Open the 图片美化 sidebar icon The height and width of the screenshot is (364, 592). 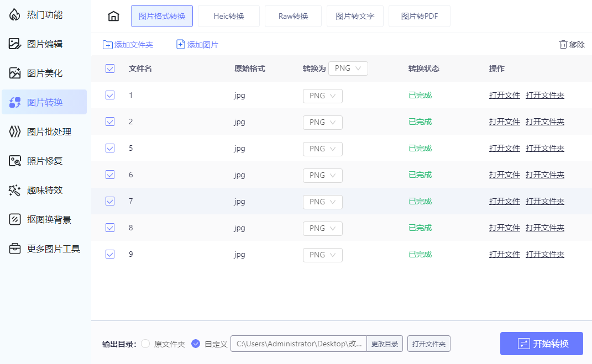(x=15, y=73)
